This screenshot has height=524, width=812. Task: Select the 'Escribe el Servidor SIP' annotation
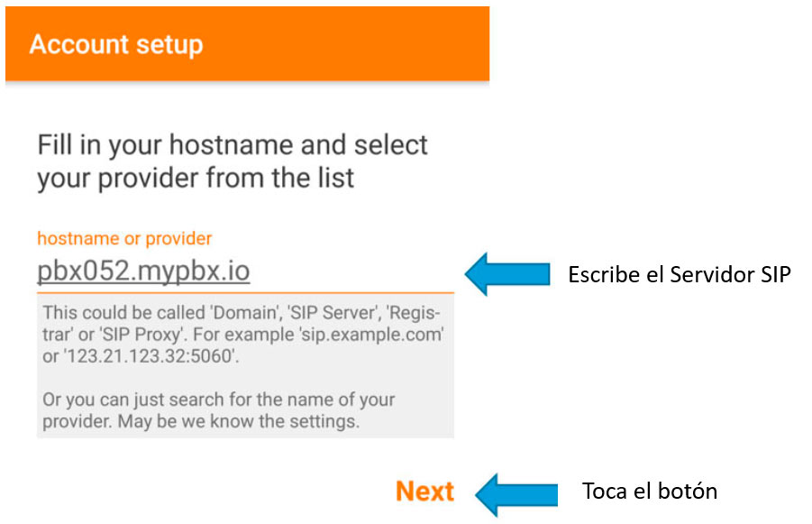(x=679, y=275)
